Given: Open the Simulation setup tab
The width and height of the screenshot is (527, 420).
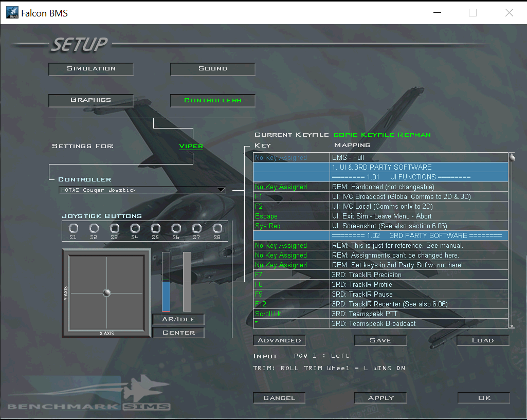Looking at the screenshot, I should 91,69.
